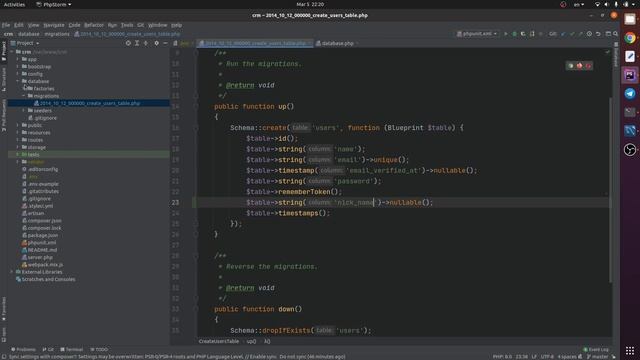Viewport: 640px width, 360px height.
Task: Click the Git push arrow icon
Action: point(580,34)
